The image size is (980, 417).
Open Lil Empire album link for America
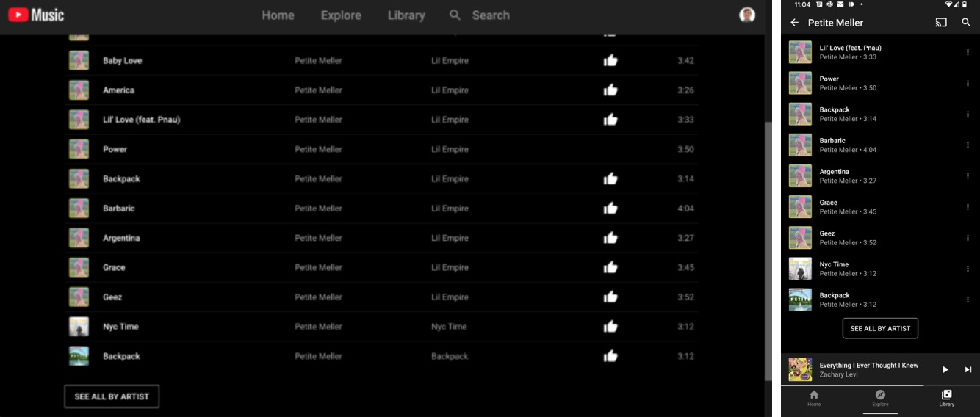pos(450,90)
